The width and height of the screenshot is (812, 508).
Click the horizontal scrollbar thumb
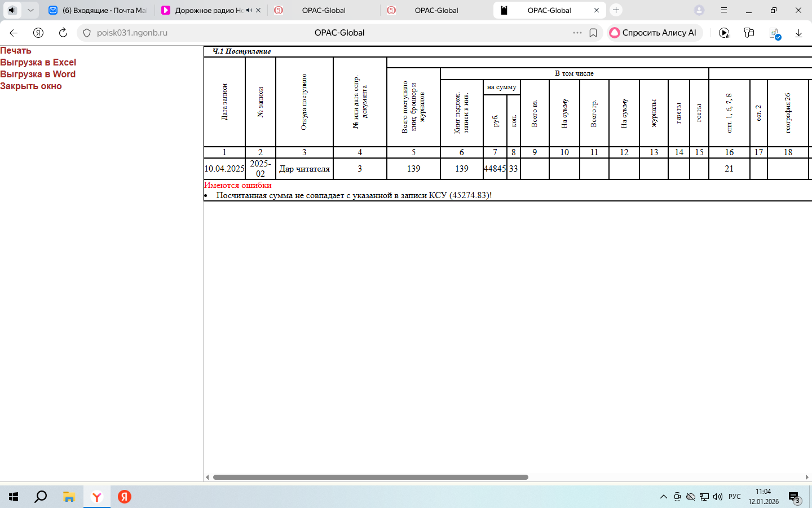[x=370, y=477]
